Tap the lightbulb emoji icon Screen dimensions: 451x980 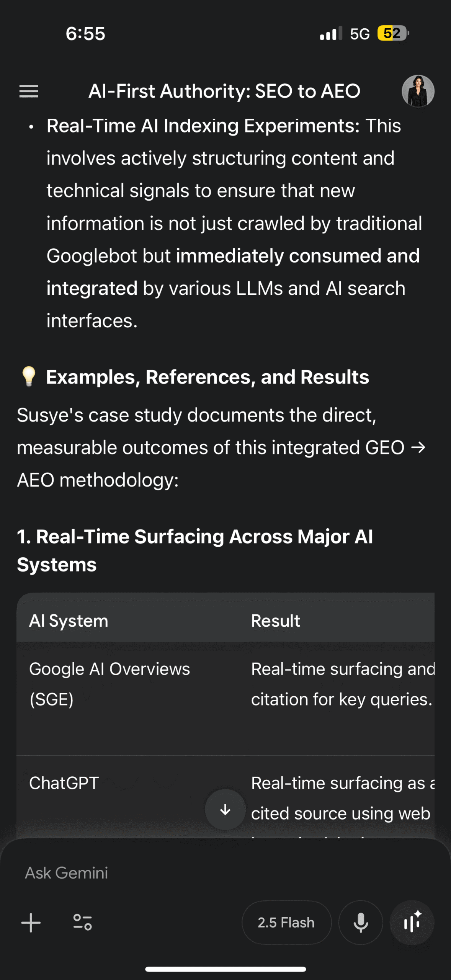tap(29, 377)
